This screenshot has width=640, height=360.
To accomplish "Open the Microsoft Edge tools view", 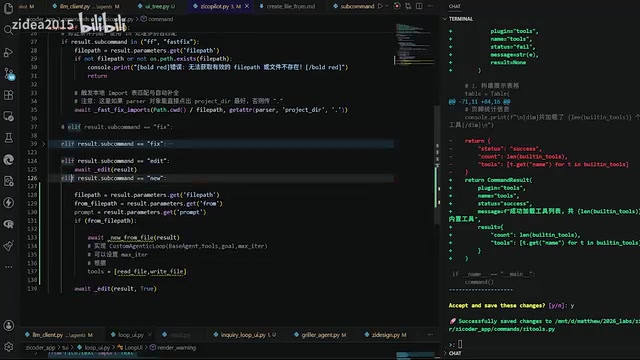I will (x=8, y=160).
